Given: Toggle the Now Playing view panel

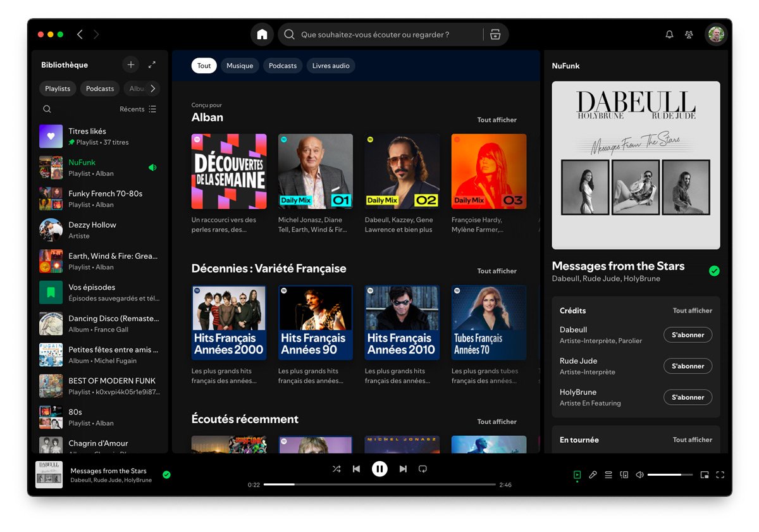Looking at the screenshot, I should coord(577,475).
